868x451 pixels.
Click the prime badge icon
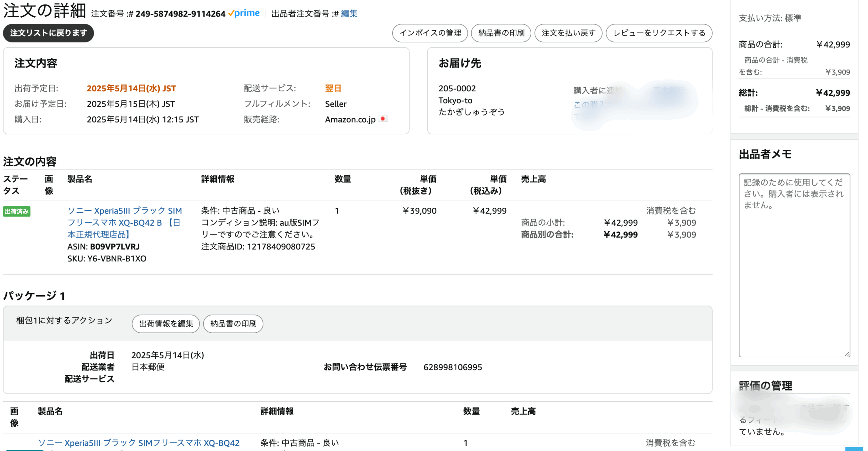pos(244,13)
